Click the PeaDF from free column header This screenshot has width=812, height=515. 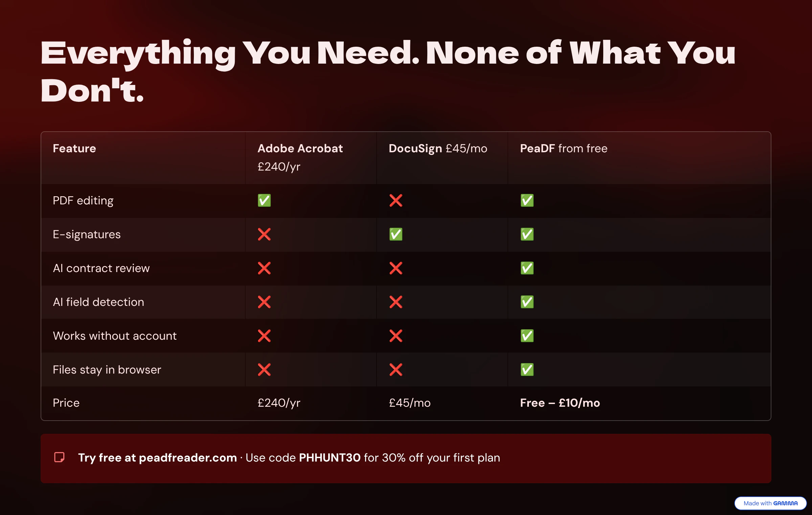click(564, 148)
